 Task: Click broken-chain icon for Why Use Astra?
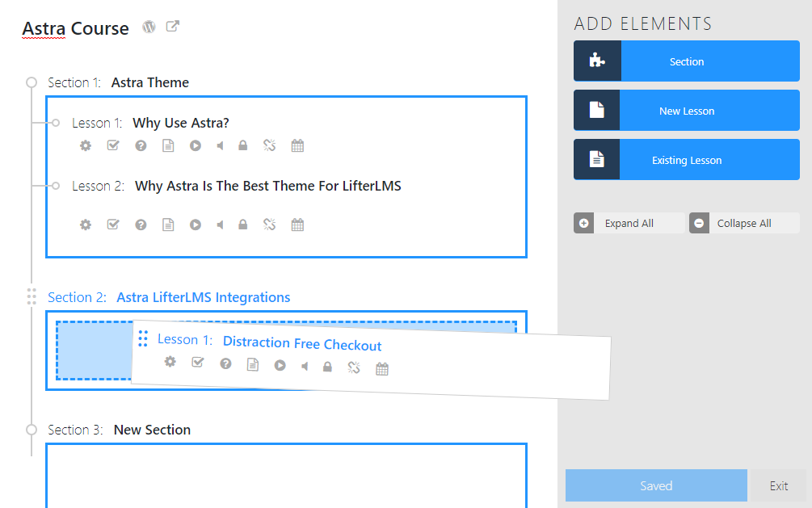pos(269,145)
